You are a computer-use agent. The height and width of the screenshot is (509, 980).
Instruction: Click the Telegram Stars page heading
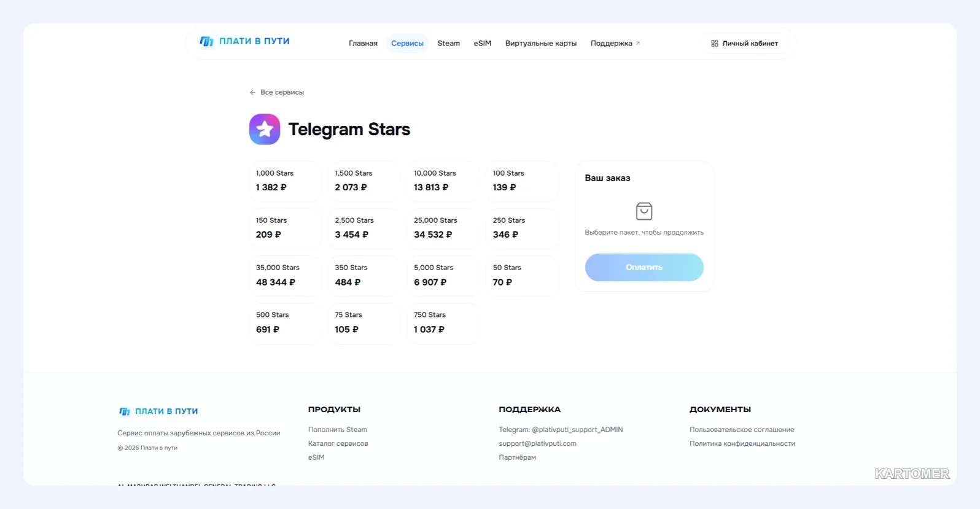coord(349,130)
